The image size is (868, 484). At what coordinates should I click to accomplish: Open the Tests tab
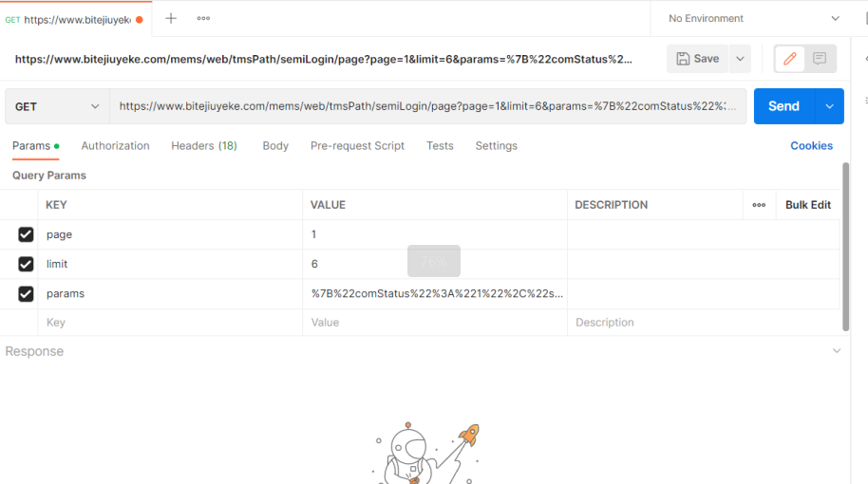[x=440, y=145]
